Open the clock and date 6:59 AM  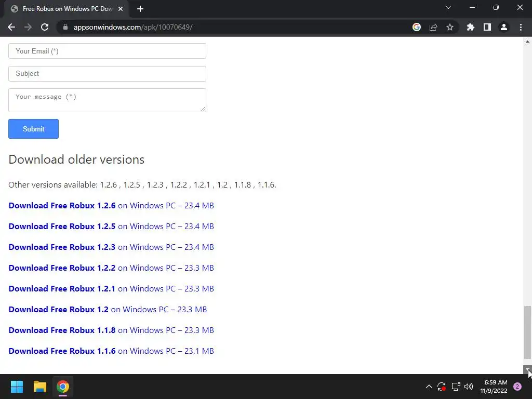pos(494,387)
